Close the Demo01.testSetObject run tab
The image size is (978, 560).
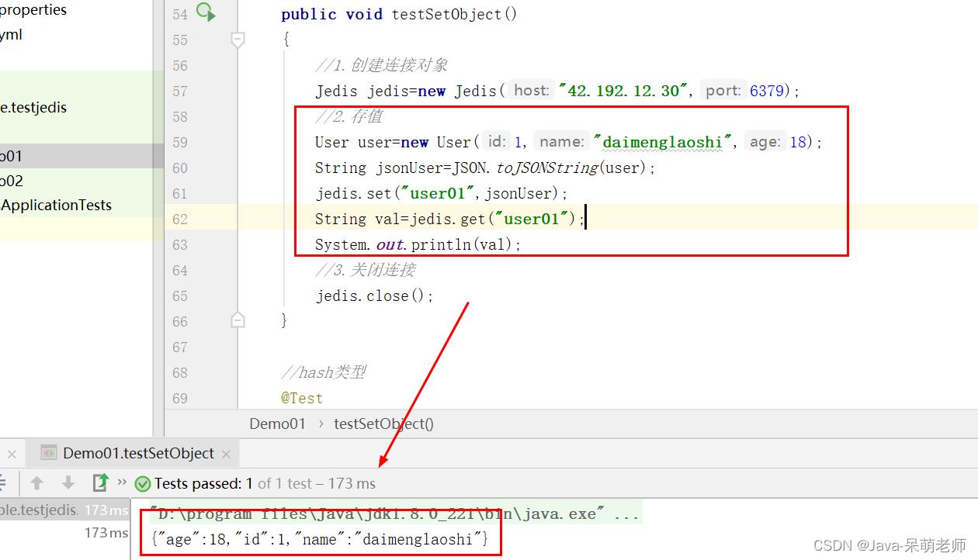[226, 454]
